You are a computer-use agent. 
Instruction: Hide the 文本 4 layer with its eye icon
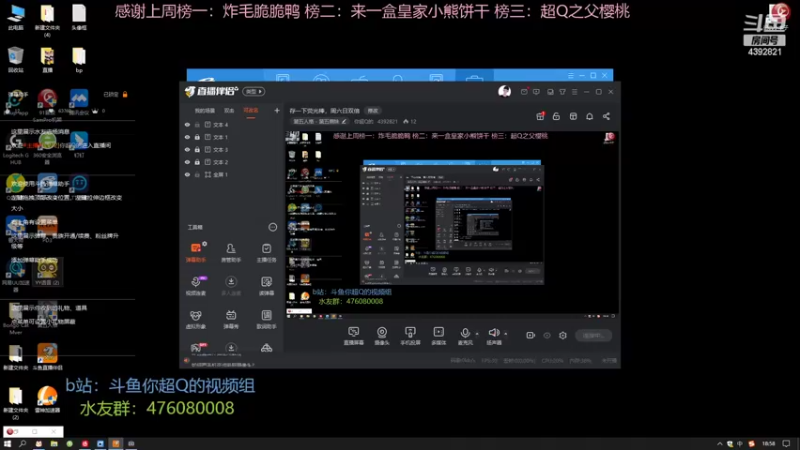coord(187,124)
